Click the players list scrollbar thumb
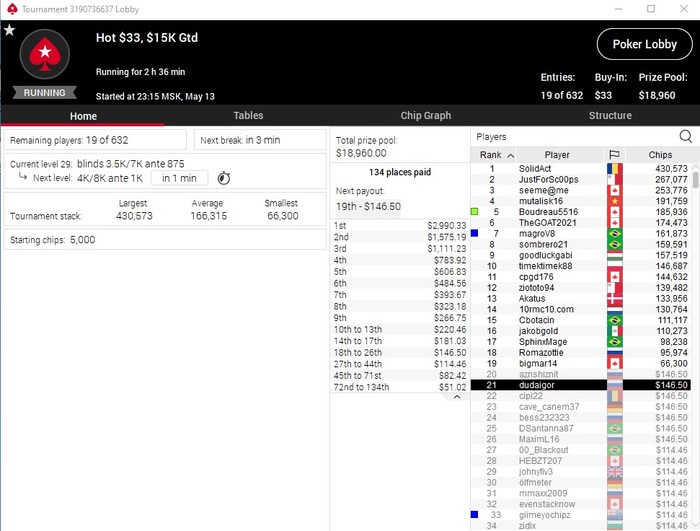Viewport: 700px width, 531px height. click(696, 180)
